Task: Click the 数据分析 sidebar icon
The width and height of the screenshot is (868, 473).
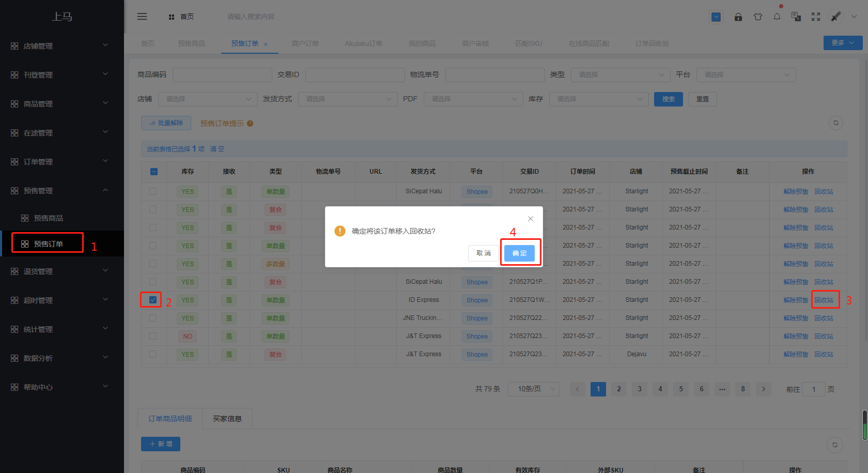Action: coord(14,358)
